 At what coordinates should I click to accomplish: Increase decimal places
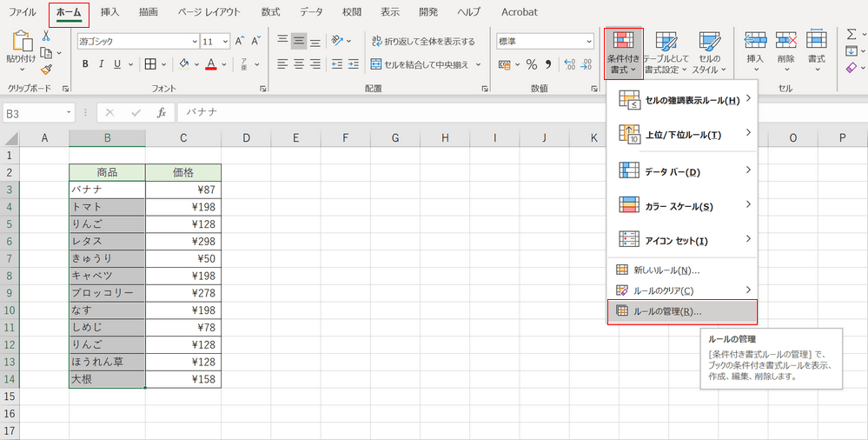coord(570,65)
